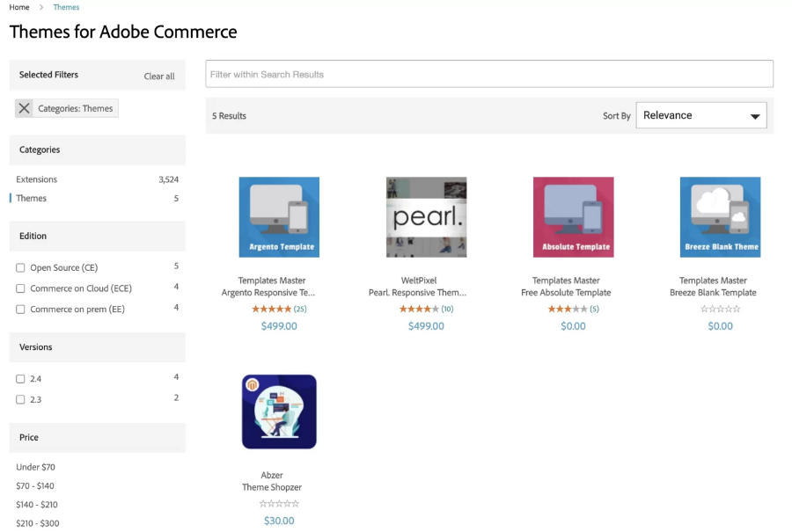Collapse the Price filter section header

point(98,437)
